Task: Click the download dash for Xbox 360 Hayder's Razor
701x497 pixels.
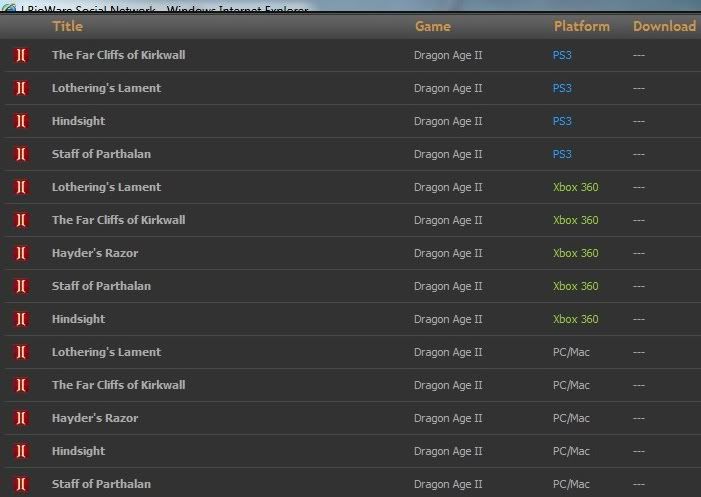Action: pos(639,253)
